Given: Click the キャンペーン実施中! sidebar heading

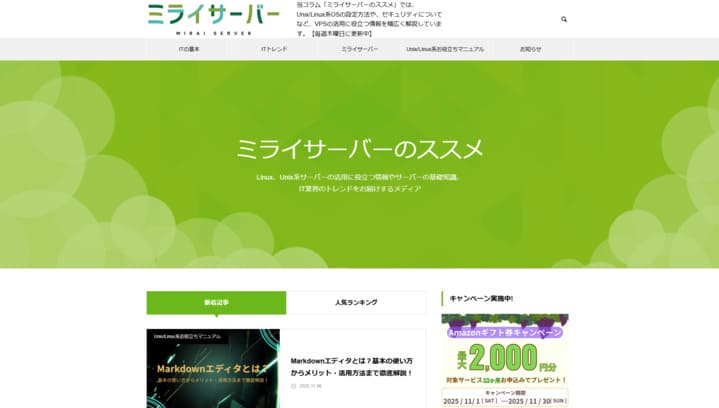Looking at the screenshot, I should click(482, 298).
